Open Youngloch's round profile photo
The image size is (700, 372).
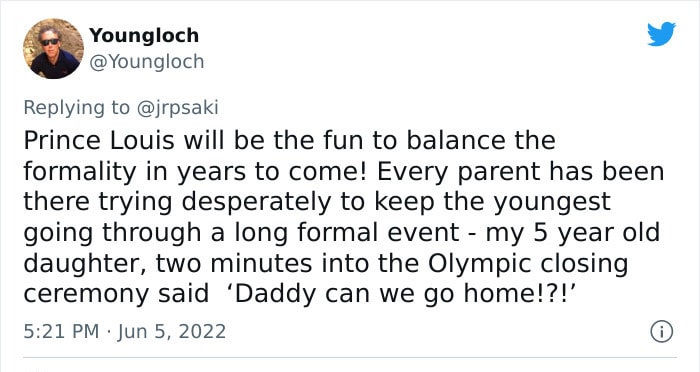point(53,49)
